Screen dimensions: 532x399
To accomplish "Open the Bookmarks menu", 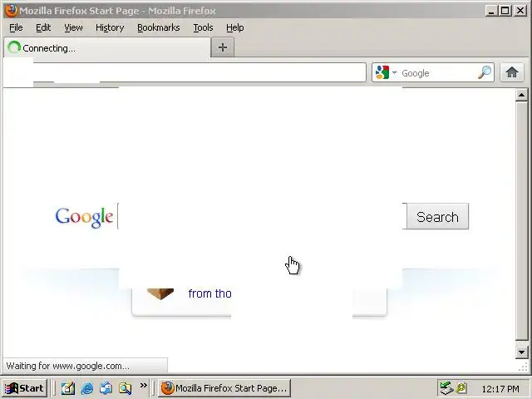I will 159,27.
